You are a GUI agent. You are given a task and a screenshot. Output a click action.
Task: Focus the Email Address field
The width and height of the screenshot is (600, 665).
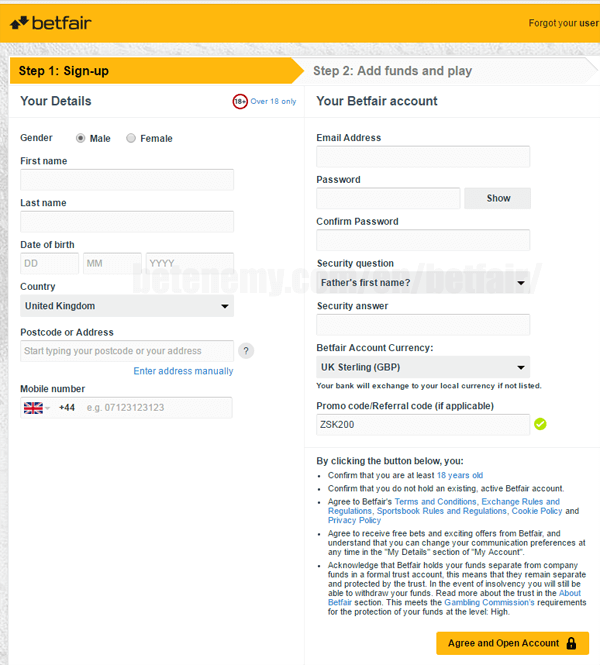tap(423, 156)
